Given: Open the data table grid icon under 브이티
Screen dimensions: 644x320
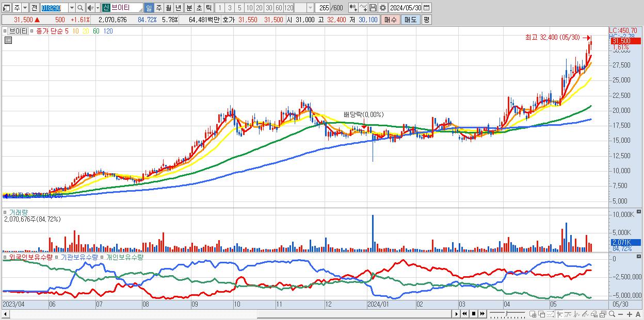Looking at the screenshot, I should pos(8,40).
